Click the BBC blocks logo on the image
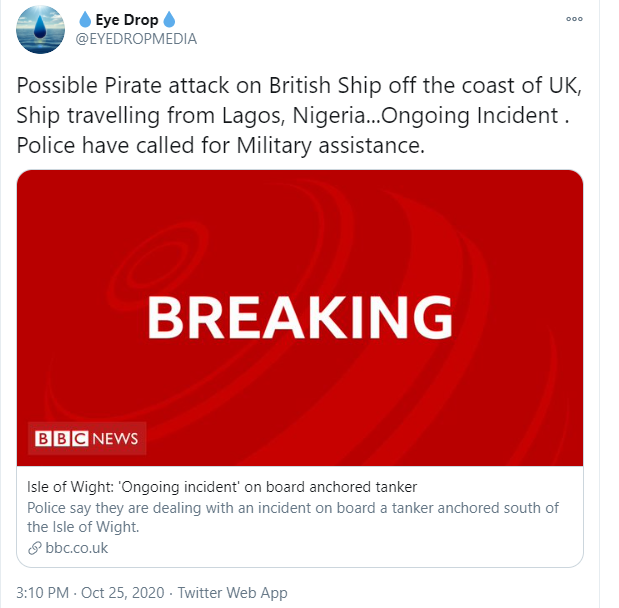The image size is (619, 608). tap(61, 438)
